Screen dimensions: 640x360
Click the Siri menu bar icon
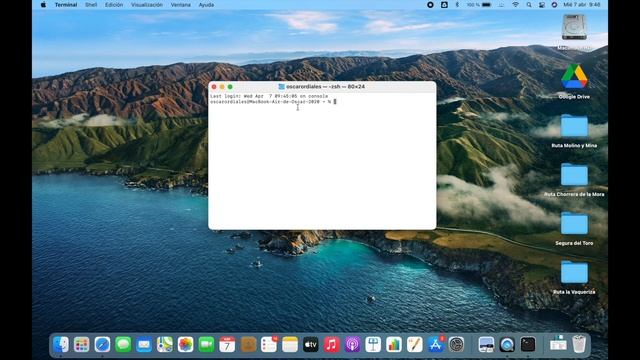pos(554,5)
